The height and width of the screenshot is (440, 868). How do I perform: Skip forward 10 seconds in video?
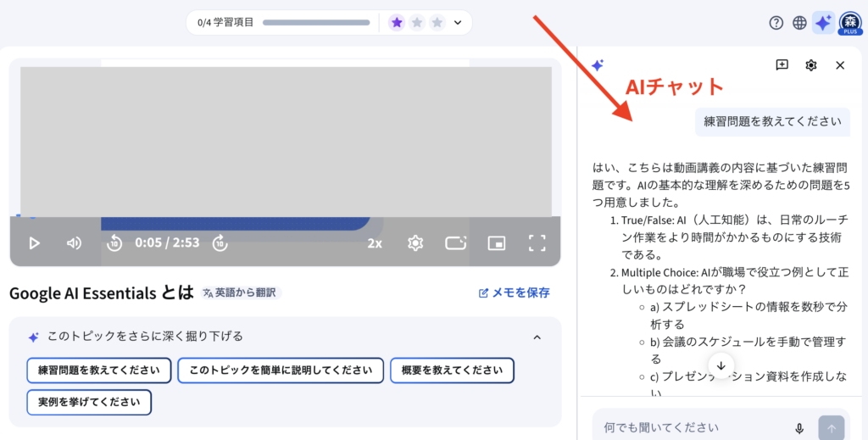pos(220,243)
